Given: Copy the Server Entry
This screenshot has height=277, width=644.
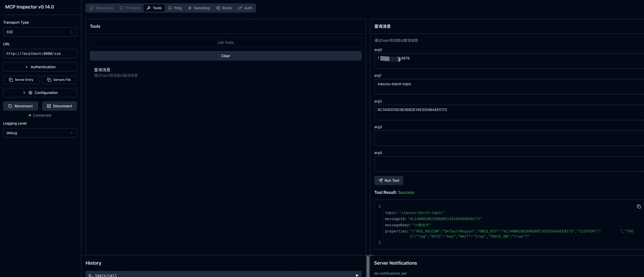Looking at the screenshot, I should pos(21,80).
